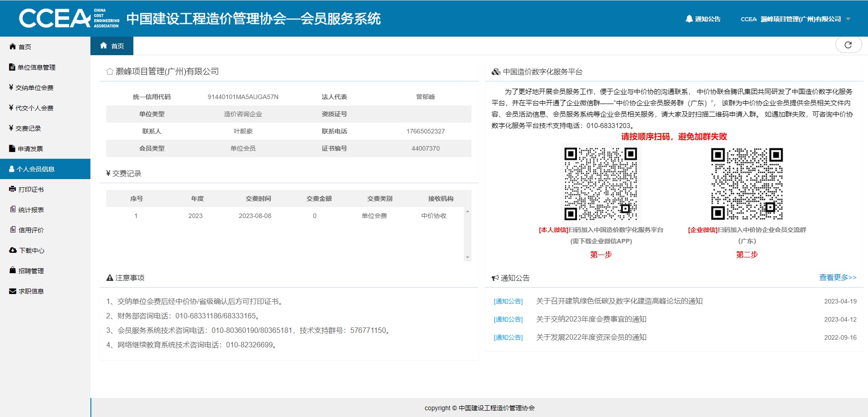Click 查看更多>> link
This screenshot has width=868, height=417.
click(x=837, y=277)
